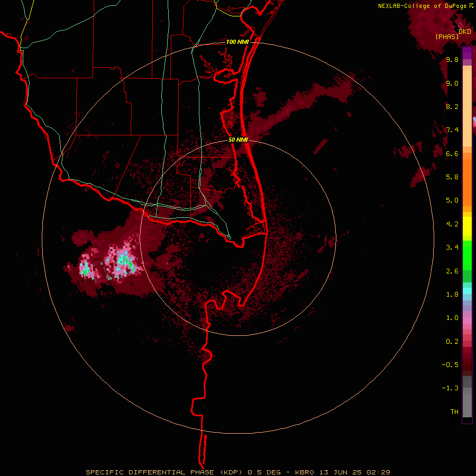Viewport: 476px width, 476px height.
Task: Pick the bright green band of the color scale
Action: [x=467, y=255]
